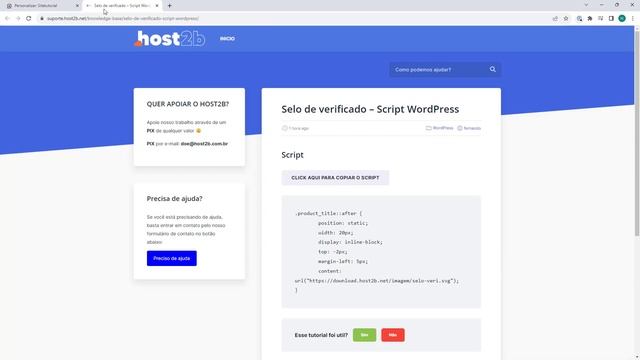The image size is (640, 360).
Task: Click the article title Selo de verificado
Action: click(x=370, y=109)
